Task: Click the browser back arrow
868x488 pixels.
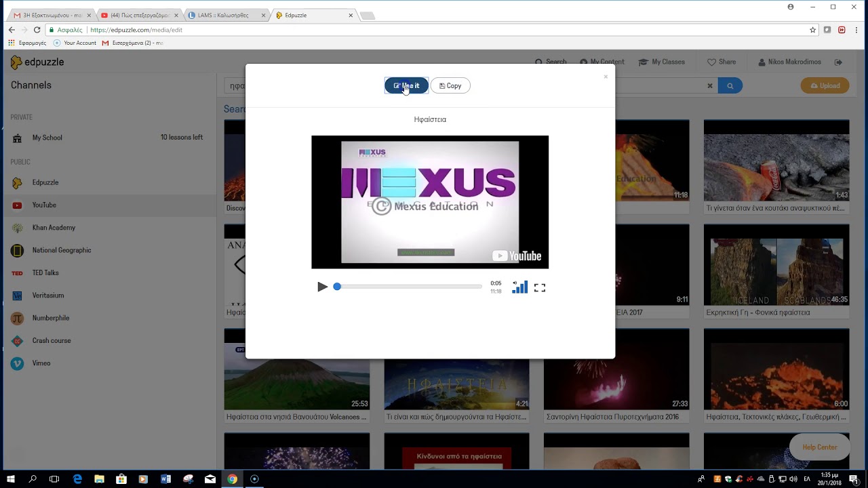Action: [x=12, y=30]
